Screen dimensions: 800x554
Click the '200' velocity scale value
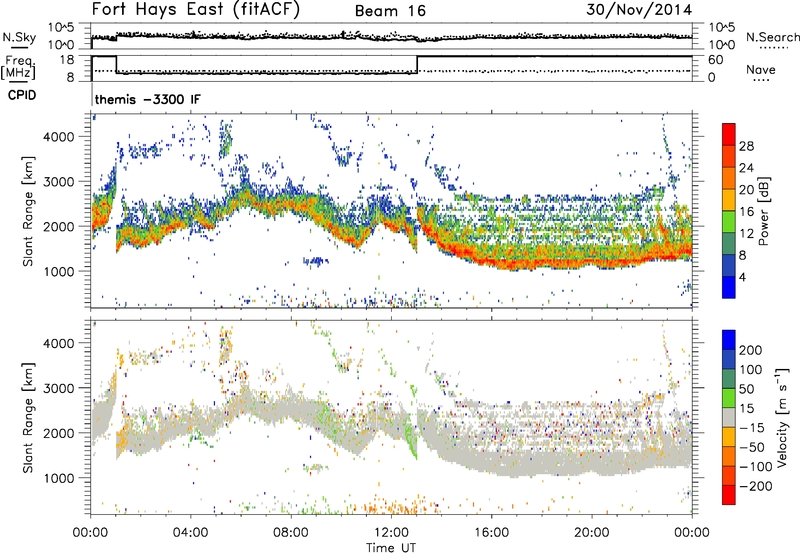[751, 350]
